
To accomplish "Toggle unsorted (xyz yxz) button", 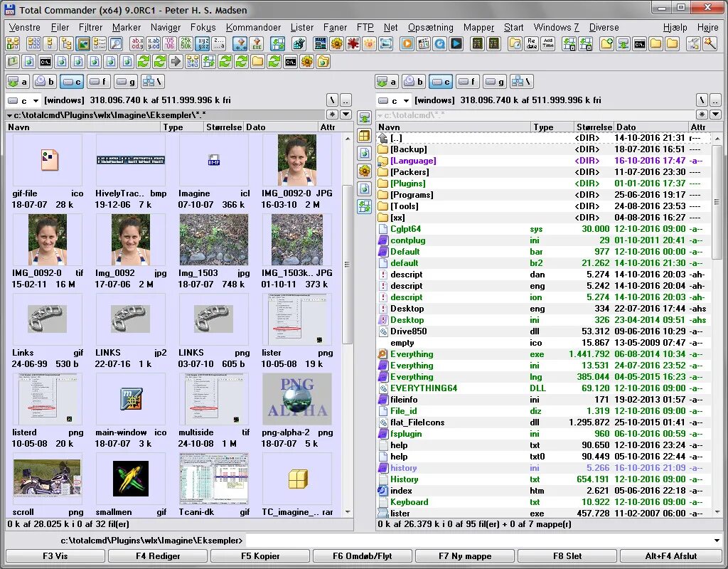I will (x=203, y=43).
